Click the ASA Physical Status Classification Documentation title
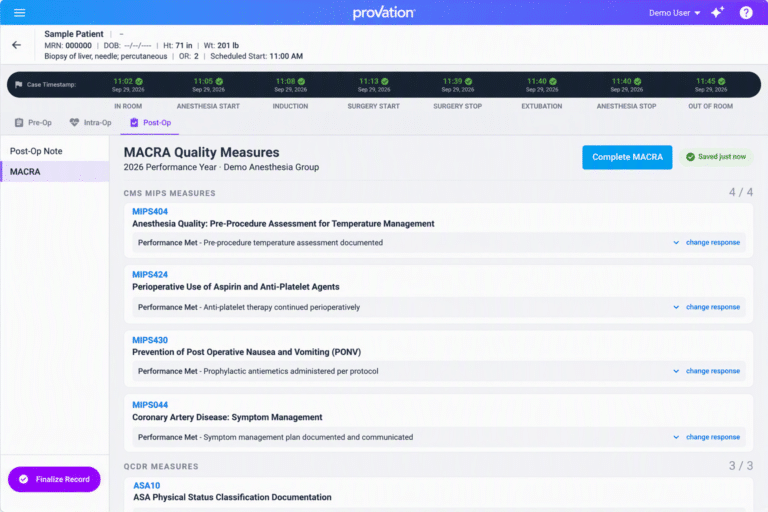This screenshot has height=512, width=768. (232, 497)
